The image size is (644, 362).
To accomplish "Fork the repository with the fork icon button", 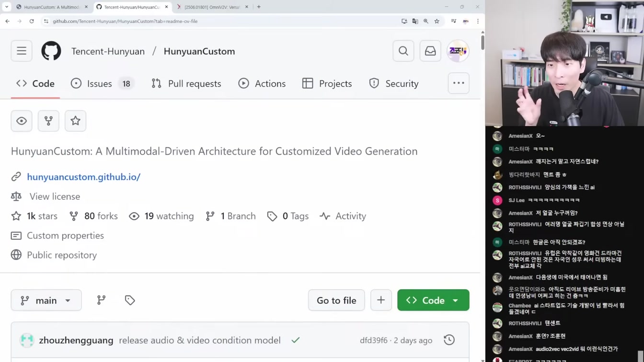I will click(x=48, y=121).
